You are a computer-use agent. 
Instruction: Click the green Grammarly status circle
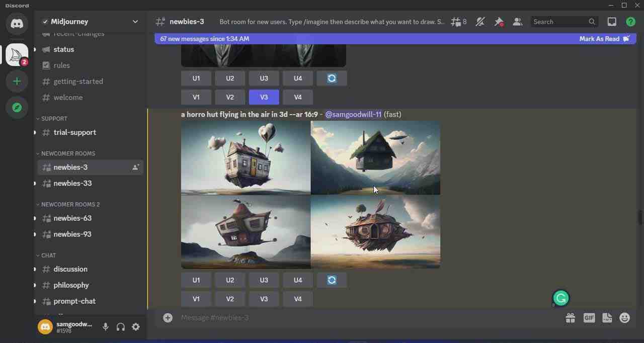coord(560,298)
